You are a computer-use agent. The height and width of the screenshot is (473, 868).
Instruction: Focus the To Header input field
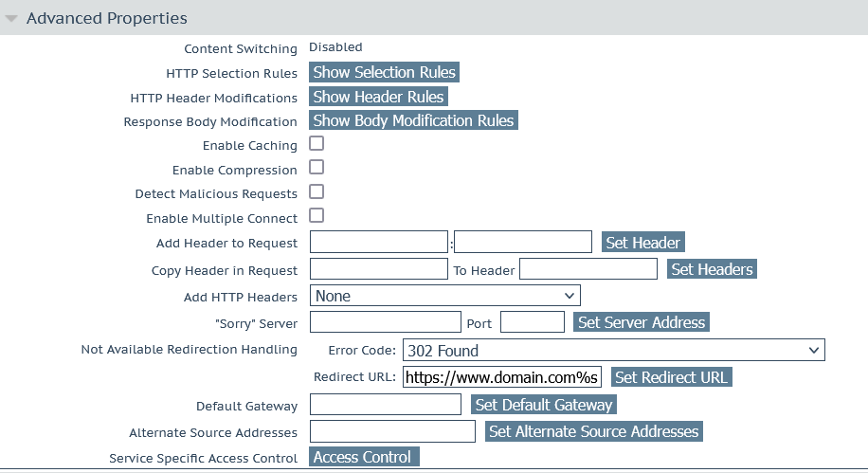coord(588,269)
